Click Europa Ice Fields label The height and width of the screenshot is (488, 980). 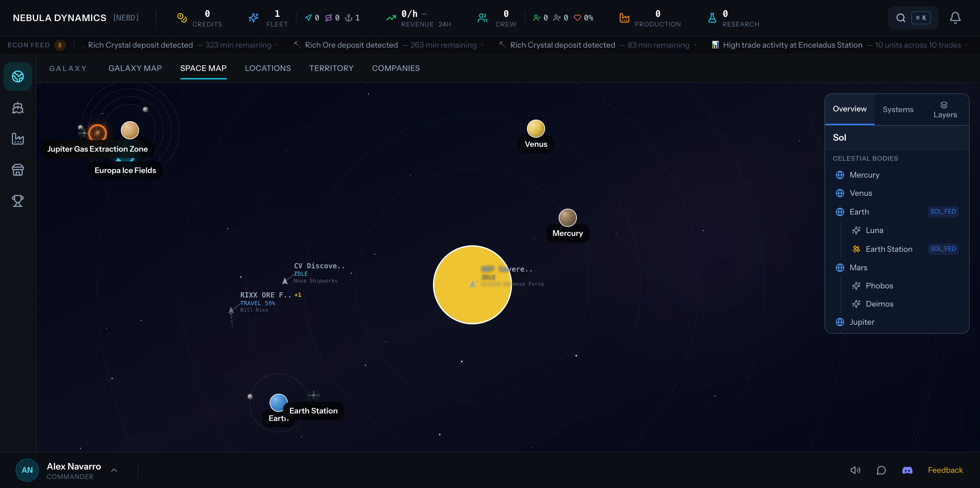point(125,170)
